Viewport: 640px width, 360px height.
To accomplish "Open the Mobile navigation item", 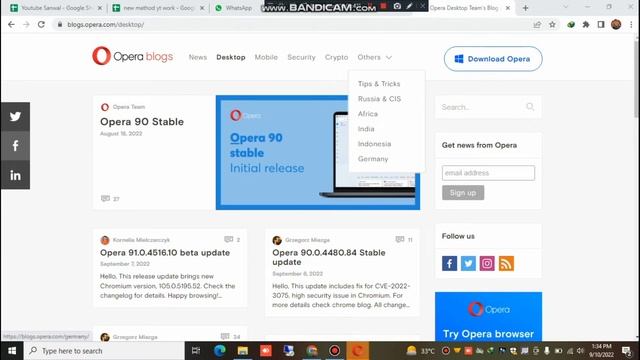I will pyautogui.click(x=266, y=57).
